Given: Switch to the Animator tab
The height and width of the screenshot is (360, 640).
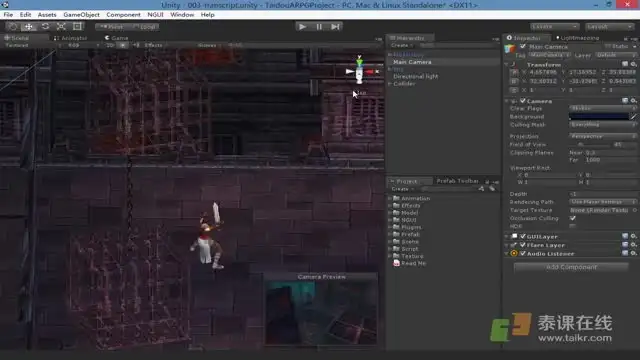Looking at the screenshot, I should point(70,38).
